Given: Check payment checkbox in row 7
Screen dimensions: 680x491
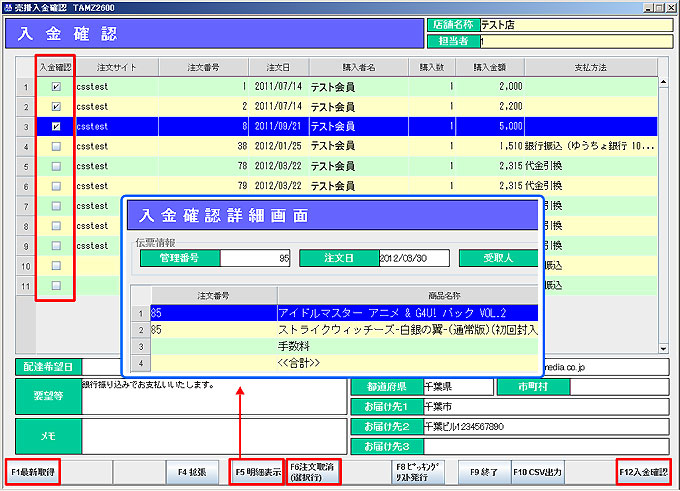Looking at the screenshot, I should click(56, 206).
